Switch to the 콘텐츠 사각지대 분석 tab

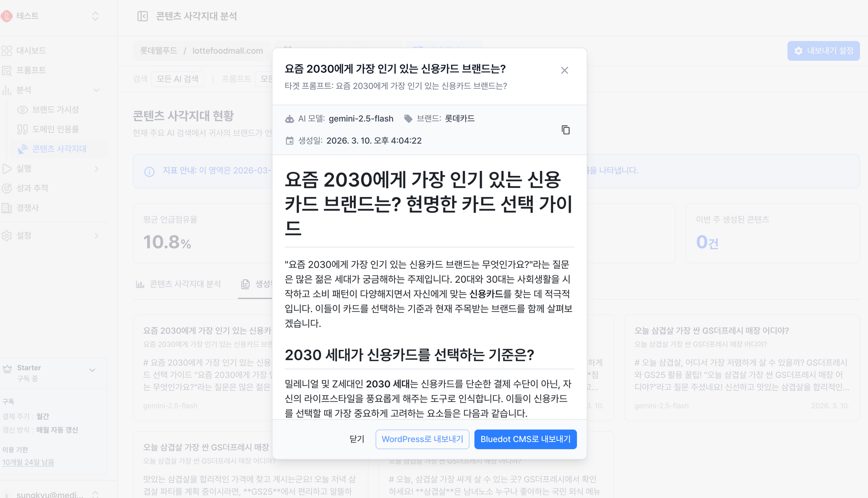(x=178, y=284)
